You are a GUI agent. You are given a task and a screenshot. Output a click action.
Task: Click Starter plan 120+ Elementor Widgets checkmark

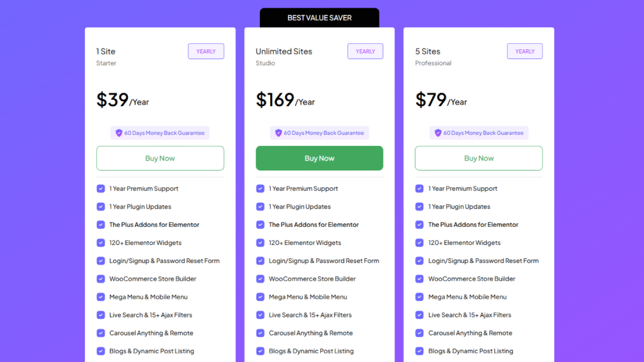coord(101,243)
